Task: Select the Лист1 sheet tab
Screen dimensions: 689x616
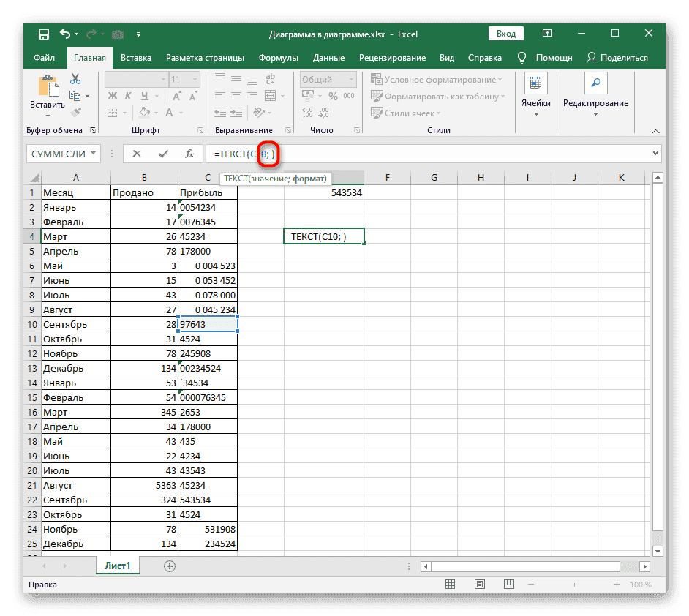Action: [118, 566]
